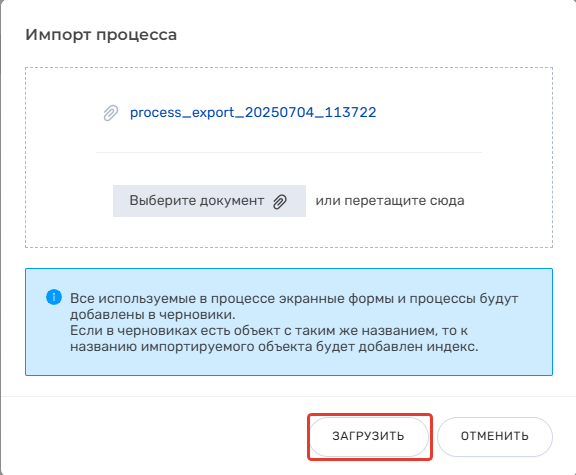Click the divider line under the attached file
This screenshot has width=576, height=475.
(x=289, y=152)
